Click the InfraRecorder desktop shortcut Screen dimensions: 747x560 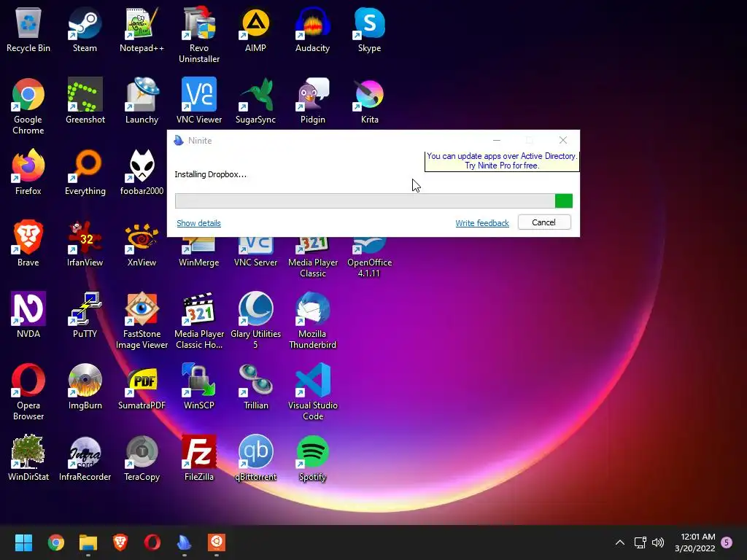85,458
